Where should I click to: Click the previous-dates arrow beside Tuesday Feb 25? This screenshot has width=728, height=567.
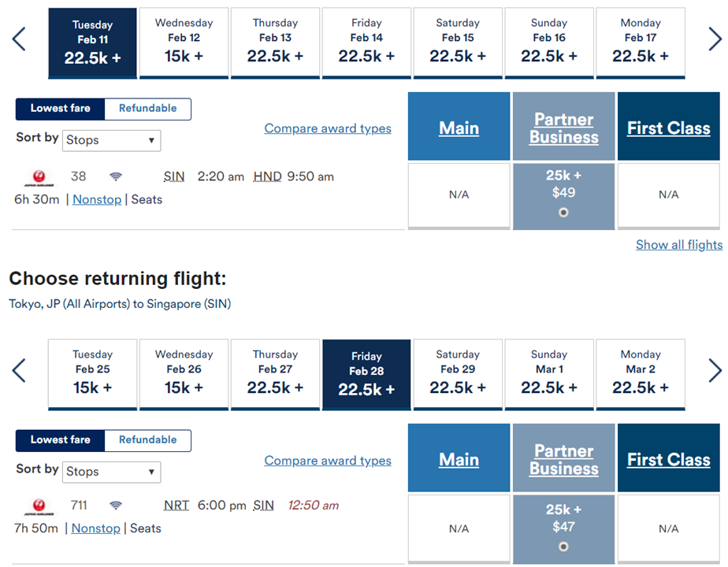[x=19, y=371]
